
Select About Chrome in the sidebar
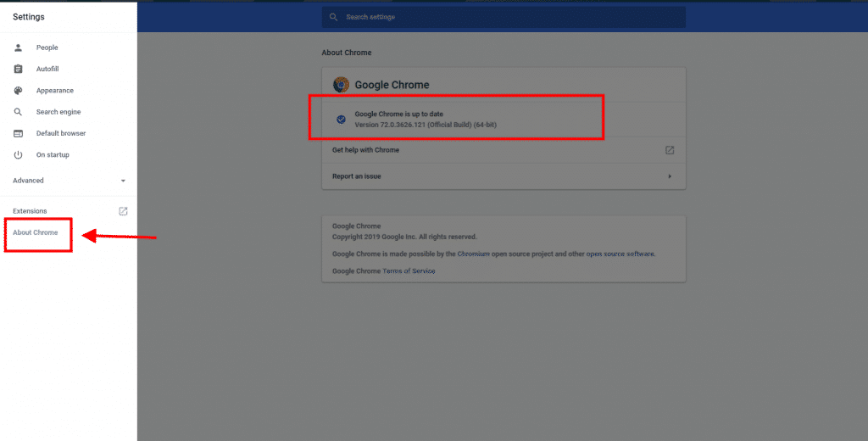pyautogui.click(x=36, y=232)
